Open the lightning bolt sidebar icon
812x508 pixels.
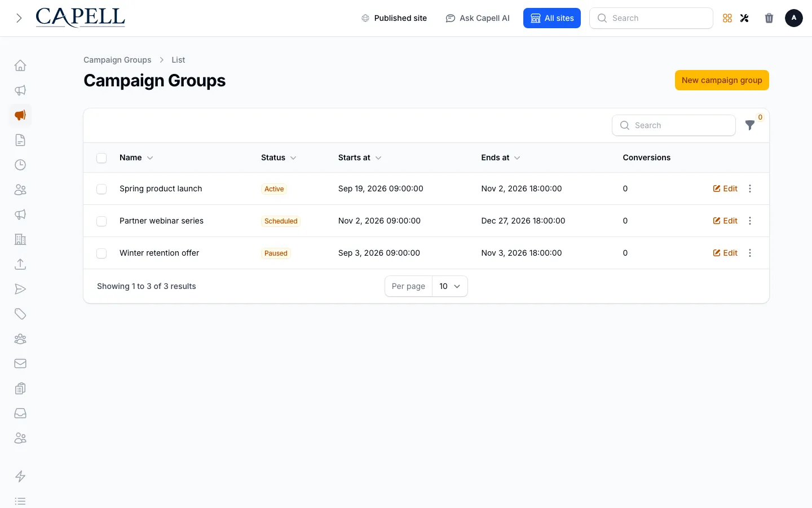coord(20,476)
